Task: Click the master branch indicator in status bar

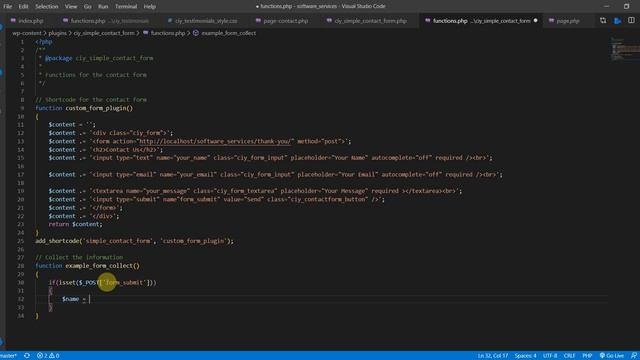Action: coord(9,356)
